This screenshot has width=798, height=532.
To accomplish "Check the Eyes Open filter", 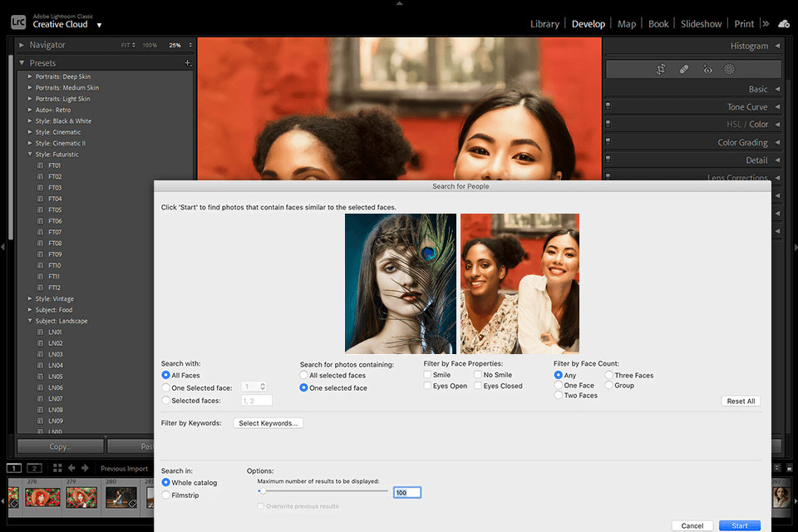I will point(427,386).
